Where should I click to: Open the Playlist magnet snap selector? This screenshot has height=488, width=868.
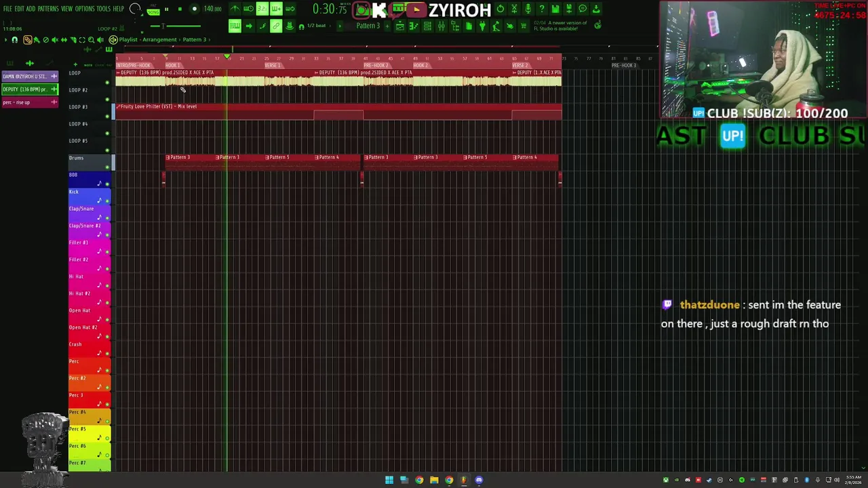pos(15,40)
